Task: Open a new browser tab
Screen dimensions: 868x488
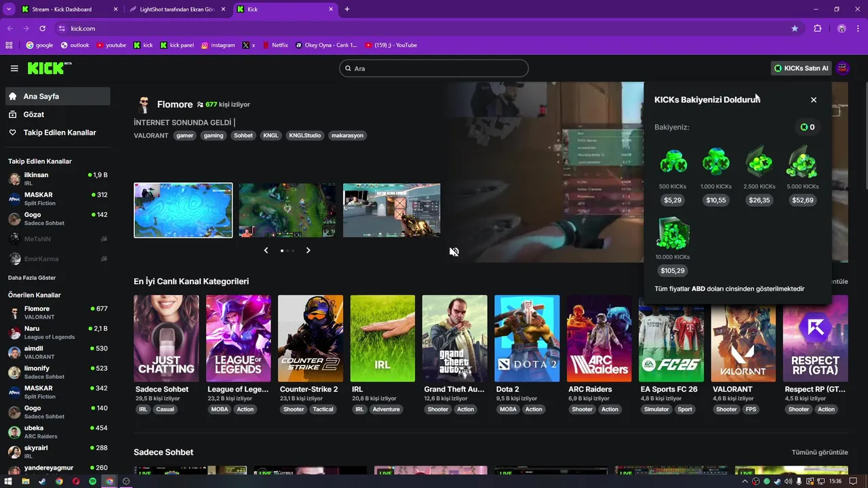Action: tap(347, 9)
